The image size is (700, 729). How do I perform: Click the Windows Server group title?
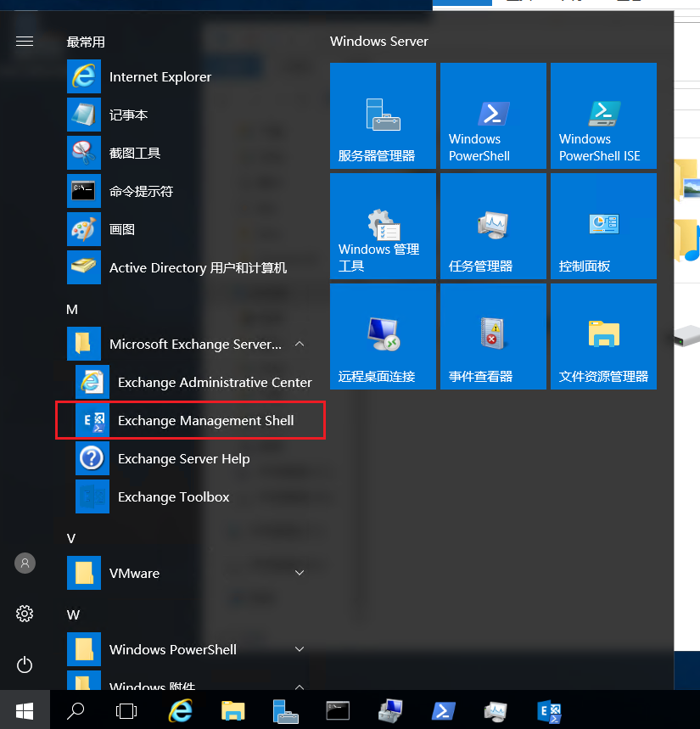[378, 42]
